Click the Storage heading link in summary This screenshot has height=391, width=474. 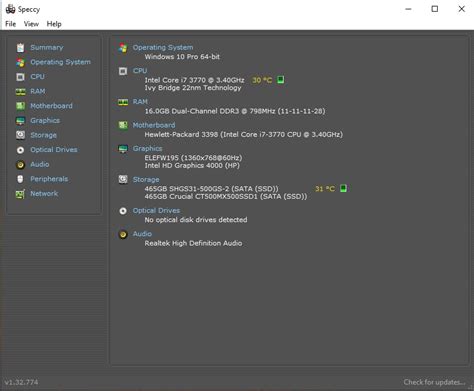point(146,179)
